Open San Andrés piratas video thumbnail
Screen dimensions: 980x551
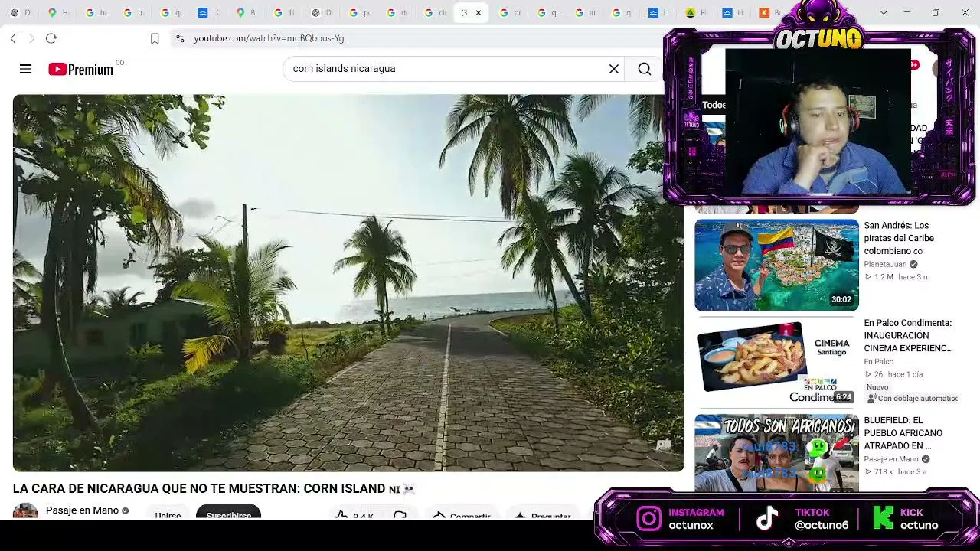click(x=776, y=265)
